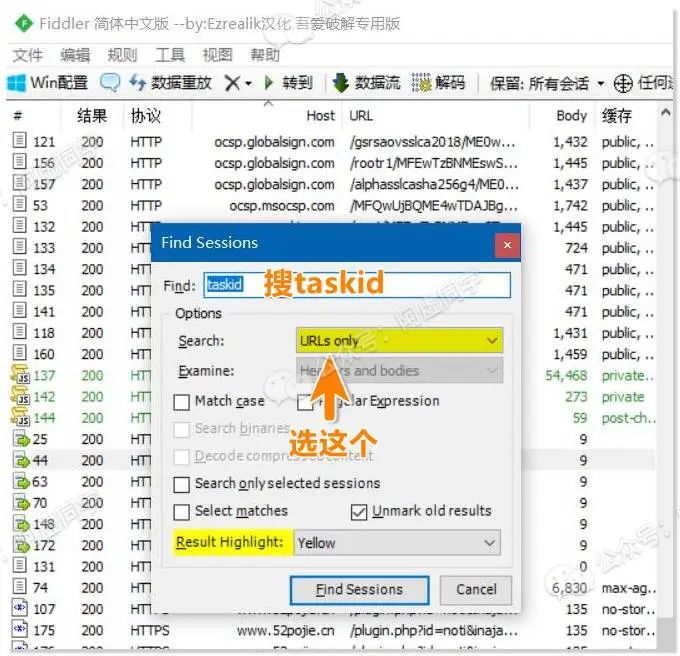Viewport: 680px width, 656px height.
Task: Open the 文件 menu
Action: tap(27, 55)
